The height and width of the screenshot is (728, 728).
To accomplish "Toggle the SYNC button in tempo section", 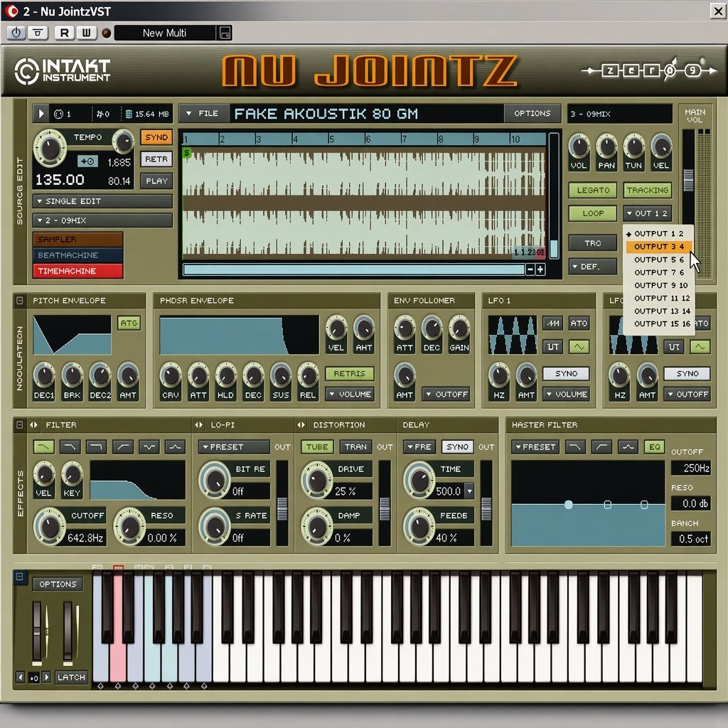I will [x=156, y=137].
